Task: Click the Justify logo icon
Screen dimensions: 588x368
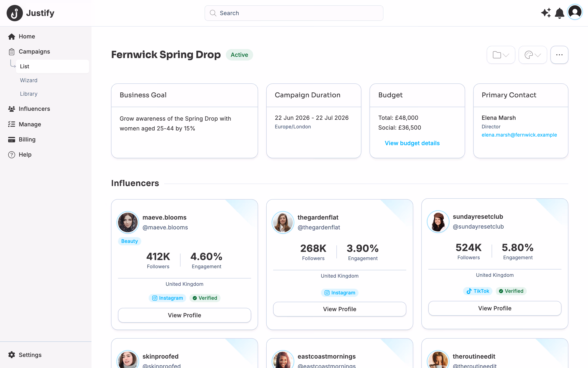Action: point(14,13)
